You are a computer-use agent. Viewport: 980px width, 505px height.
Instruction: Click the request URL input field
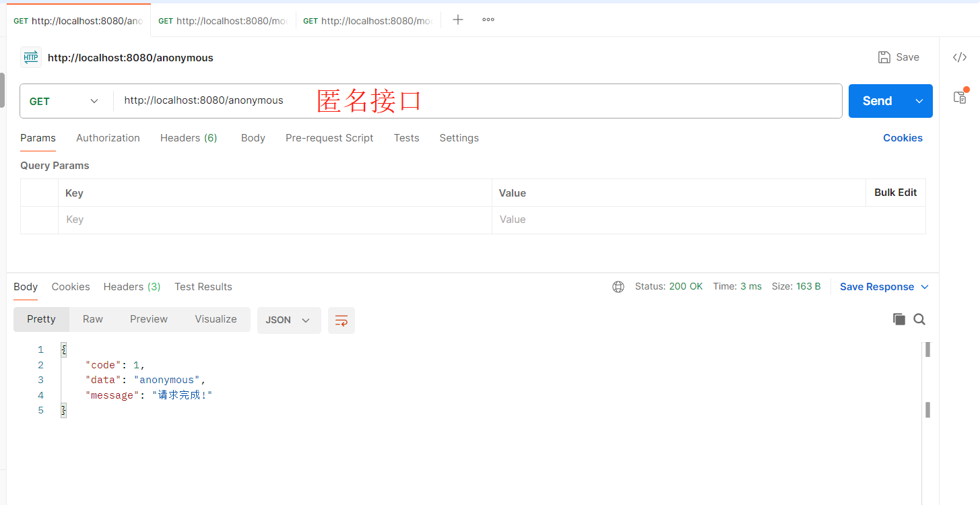click(478, 101)
